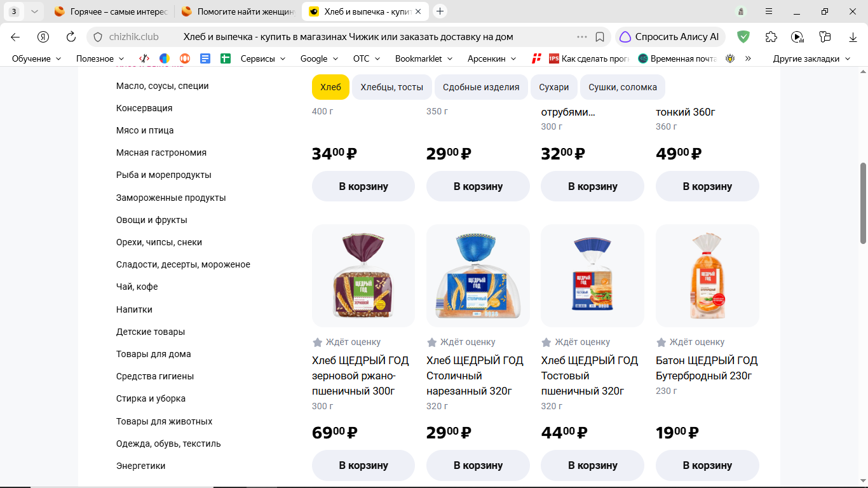Rate Батон ЩЕДРЫЙ ГОД Бутербродный star
Image resolution: width=868 pixels, height=488 pixels.
661,342
